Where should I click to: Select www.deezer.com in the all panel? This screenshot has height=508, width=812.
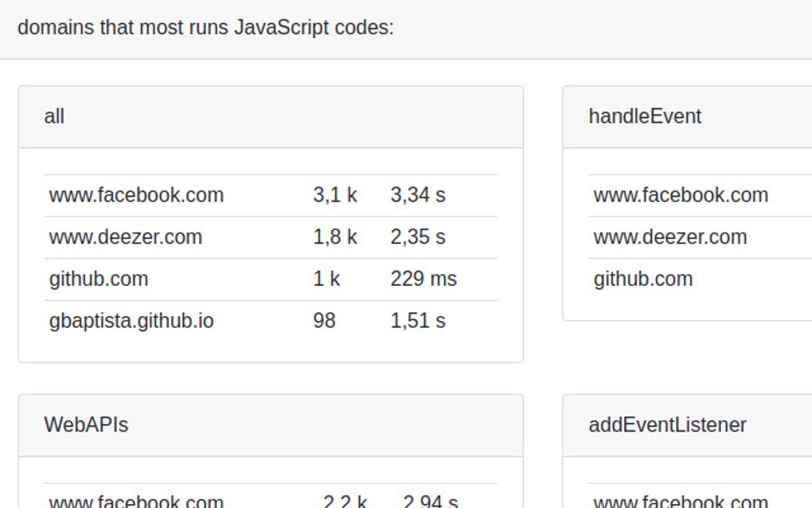[125, 237]
